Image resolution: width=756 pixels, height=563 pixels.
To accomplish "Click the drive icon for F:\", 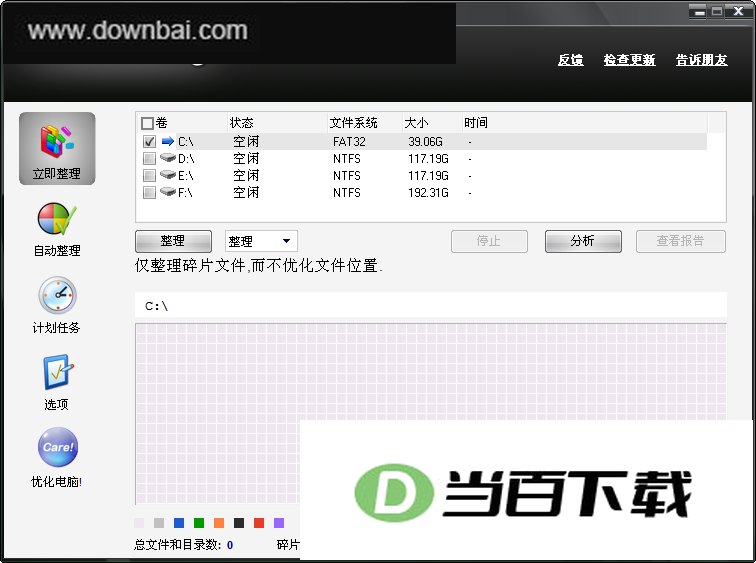I will click(168, 191).
